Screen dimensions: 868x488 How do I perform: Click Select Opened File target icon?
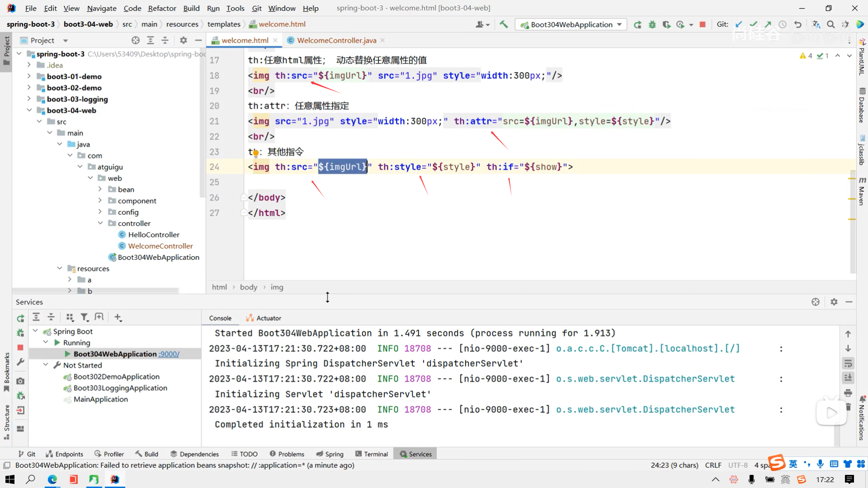pyautogui.click(x=135, y=40)
